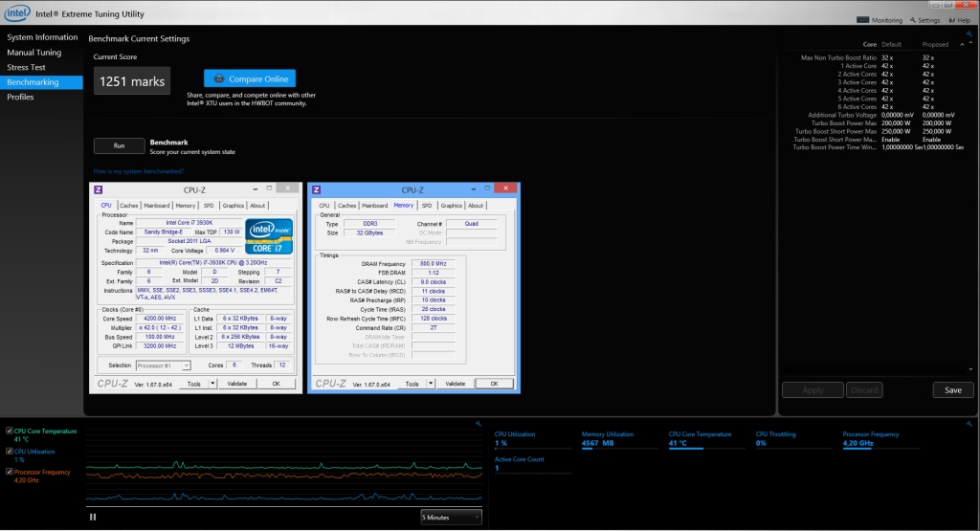980x531 pixels.
Task: Switch to Caches tab in CPU-Z processor window
Action: 129,205
